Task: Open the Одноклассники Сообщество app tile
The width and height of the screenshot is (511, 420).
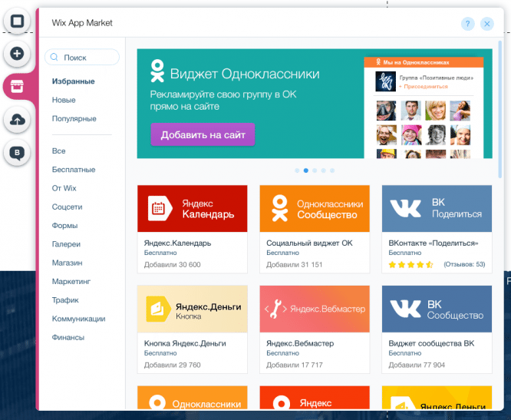Action: click(x=315, y=209)
